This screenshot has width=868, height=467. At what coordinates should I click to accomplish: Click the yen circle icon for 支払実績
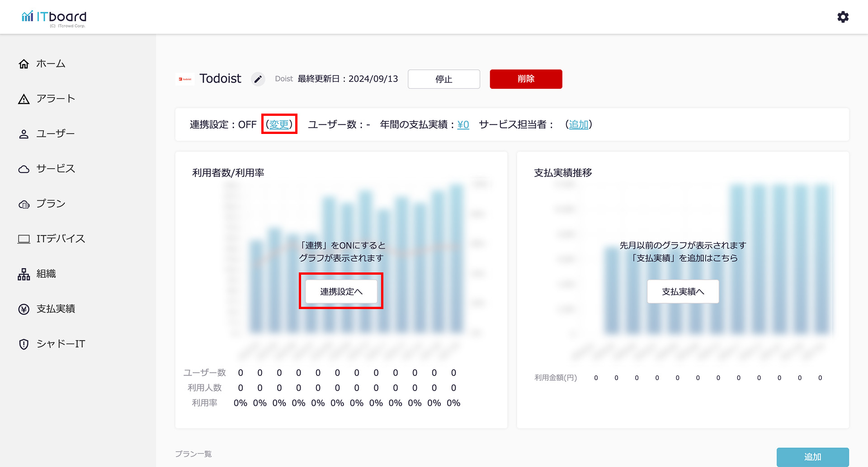[24, 309]
